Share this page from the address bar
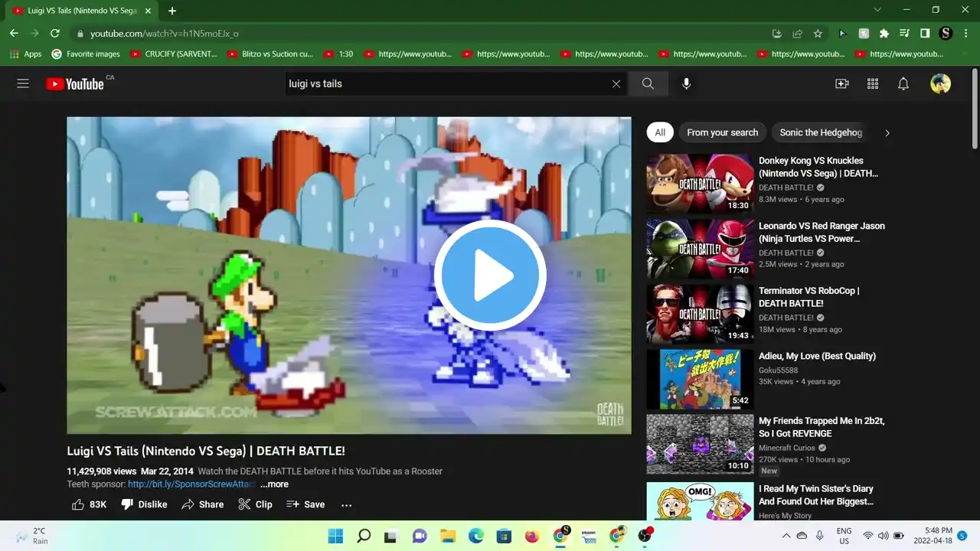The width and height of the screenshot is (980, 551). [x=797, y=34]
